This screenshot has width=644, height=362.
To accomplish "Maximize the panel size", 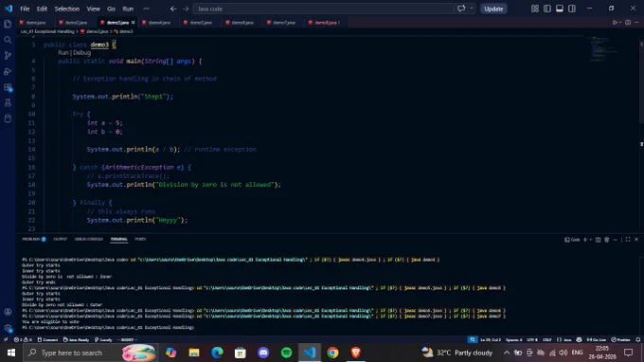I will click(x=628, y=240).
